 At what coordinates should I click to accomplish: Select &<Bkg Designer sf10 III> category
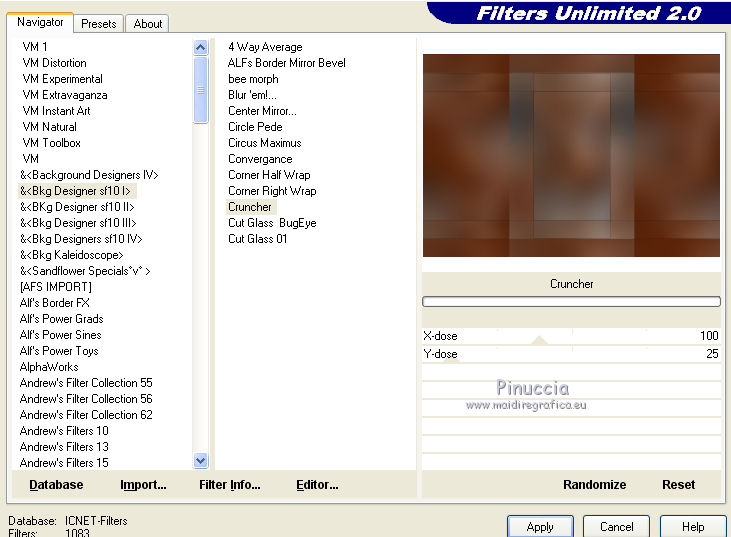pyautogui.click(x=78, y=223)
